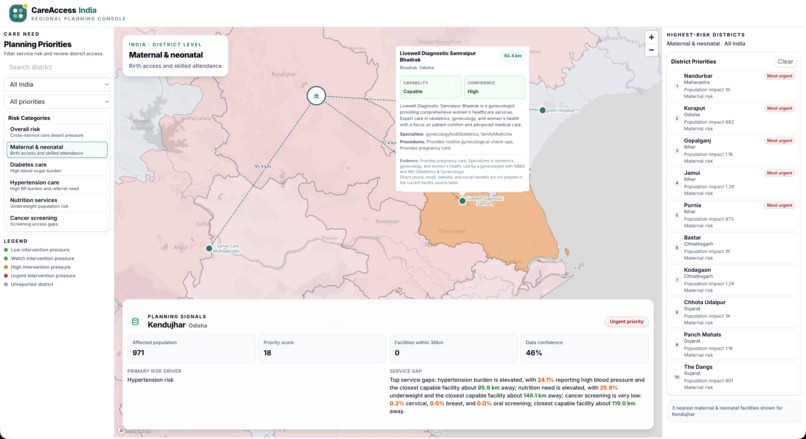
Task: Click the Maternal & neonatal map title card
Action: coord(175,56)
